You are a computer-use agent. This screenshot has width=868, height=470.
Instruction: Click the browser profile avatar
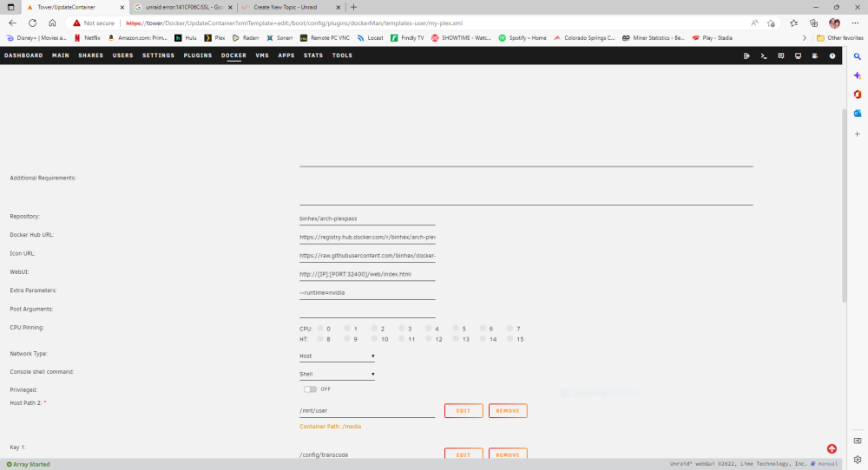click(834, 23)
